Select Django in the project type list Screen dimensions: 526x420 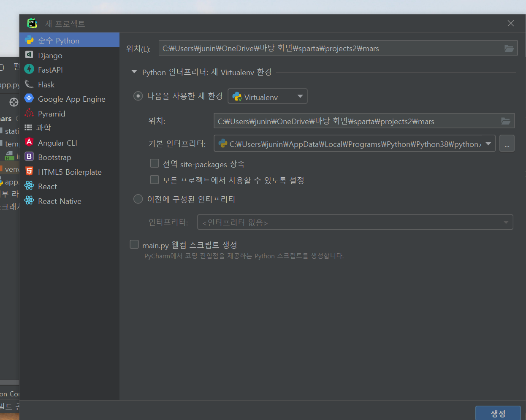pyautogui.click(x=50, y=55)
